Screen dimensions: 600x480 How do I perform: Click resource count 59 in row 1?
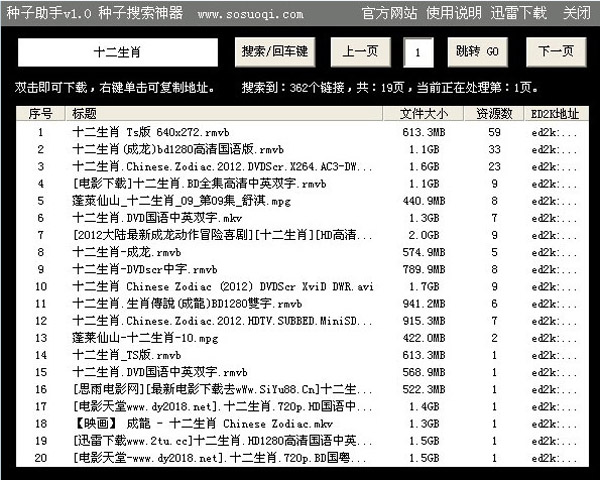[x=494, y=132]
